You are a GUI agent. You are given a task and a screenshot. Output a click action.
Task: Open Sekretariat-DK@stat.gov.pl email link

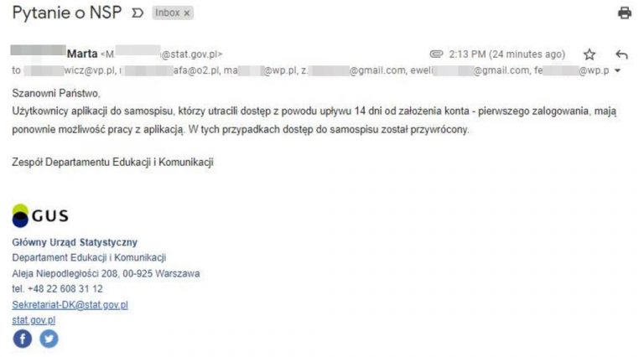pos(70,305)
